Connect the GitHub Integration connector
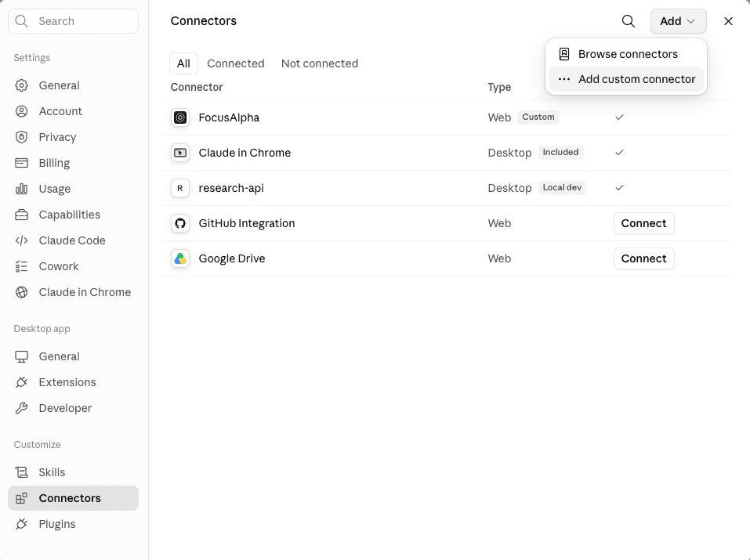 point(644,223)
